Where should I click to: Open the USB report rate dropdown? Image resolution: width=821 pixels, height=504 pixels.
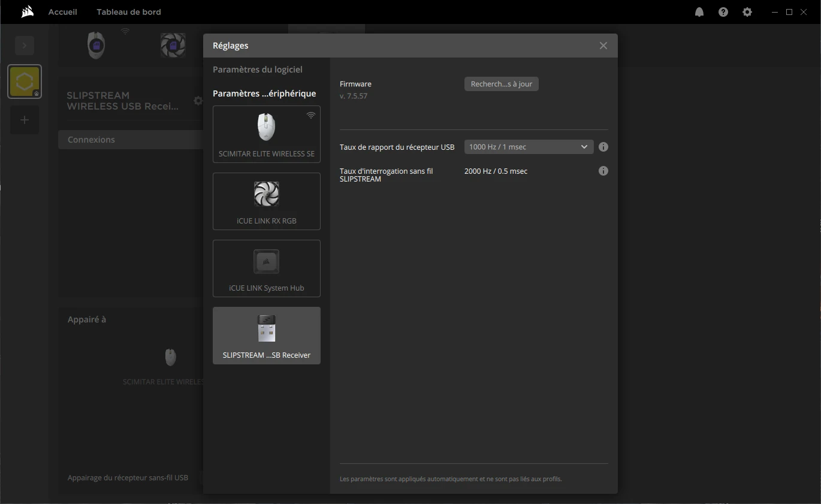coord(529,147)
